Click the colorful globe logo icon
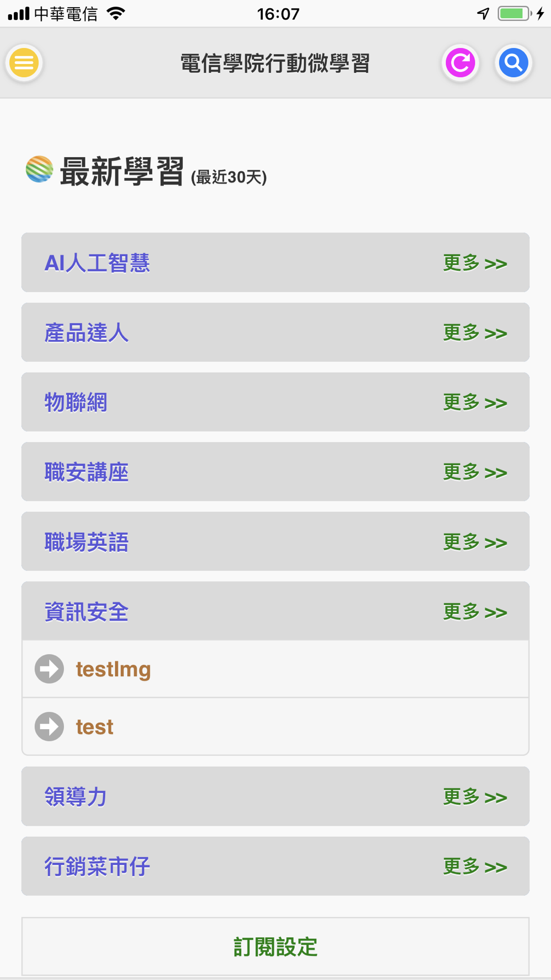The height and width of the screenshot is (980, 551). [x=39, y=169]
